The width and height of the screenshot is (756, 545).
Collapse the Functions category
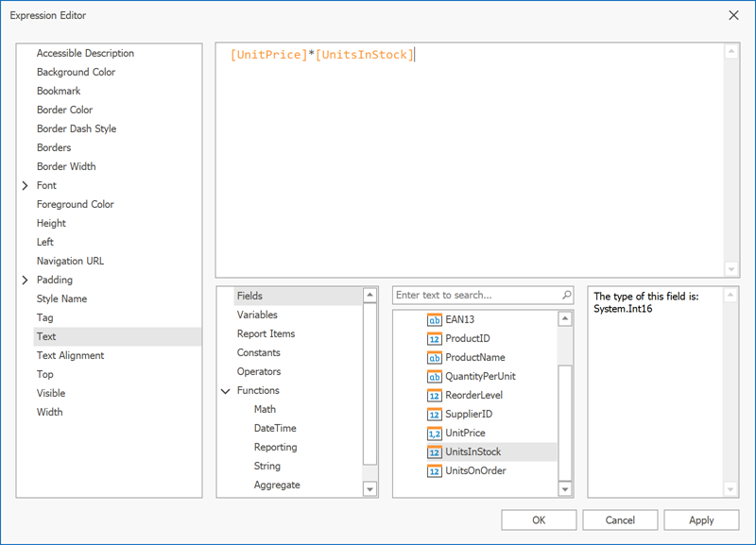225,390
